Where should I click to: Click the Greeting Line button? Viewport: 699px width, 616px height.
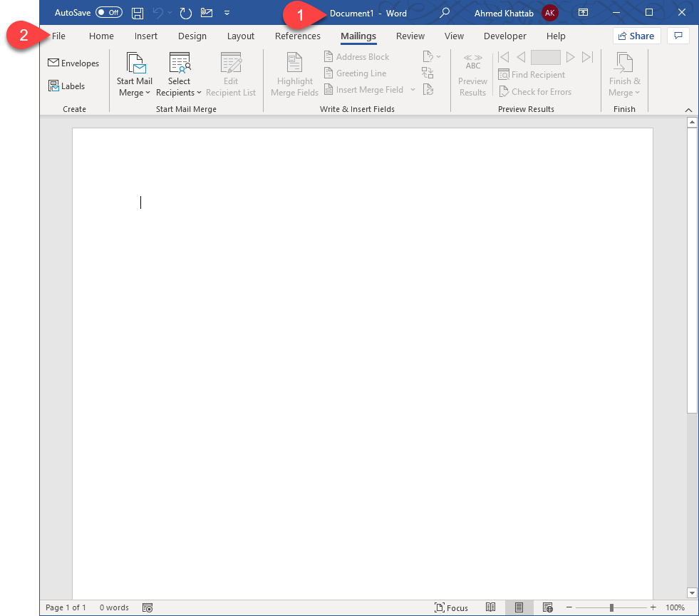click(x=355, y=73)
